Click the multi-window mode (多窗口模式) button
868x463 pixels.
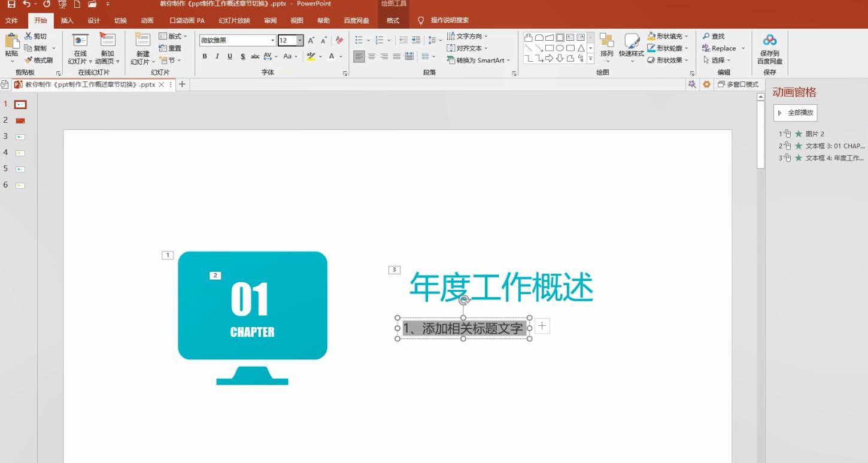[738, 84]
